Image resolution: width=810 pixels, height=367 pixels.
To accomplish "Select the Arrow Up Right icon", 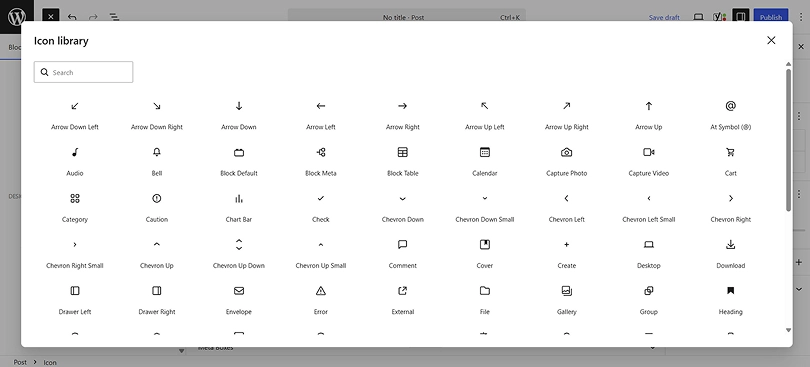I will coord(567,106).
